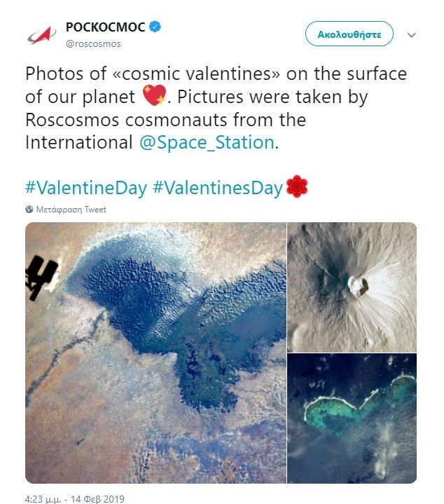
Task: Click the blue verified badge
Action: pyautogui.click(x=155, y=27)
